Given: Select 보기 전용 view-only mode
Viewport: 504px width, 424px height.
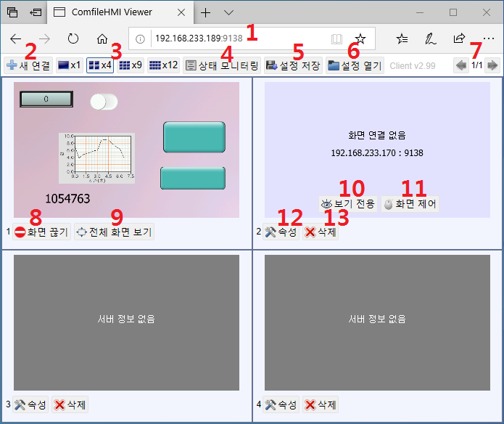Looking at the screenshot, I should pyautogui.click(x=347, y=204).
